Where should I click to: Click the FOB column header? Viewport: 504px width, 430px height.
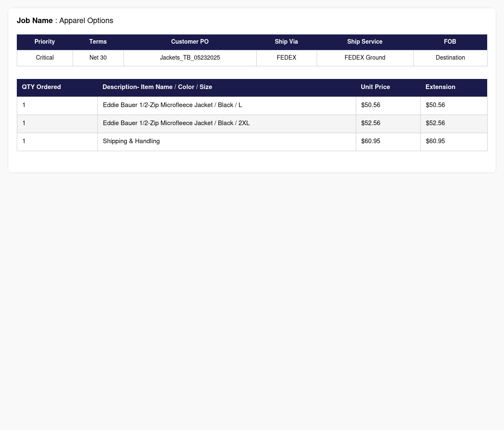450,42
